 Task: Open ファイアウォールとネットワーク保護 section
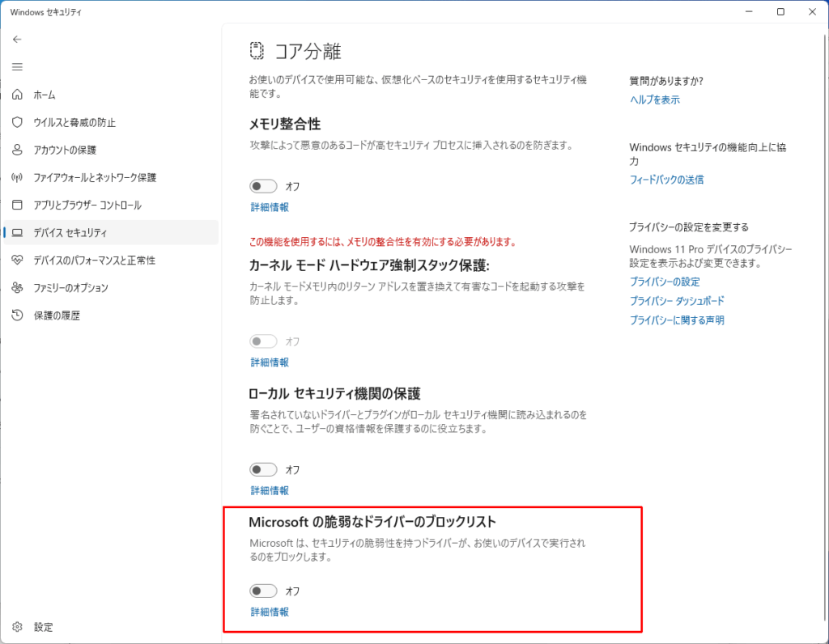(111, 177)
